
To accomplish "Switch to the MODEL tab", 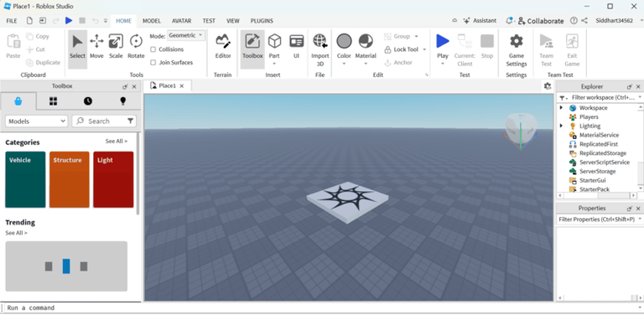I will pos(152,20).
